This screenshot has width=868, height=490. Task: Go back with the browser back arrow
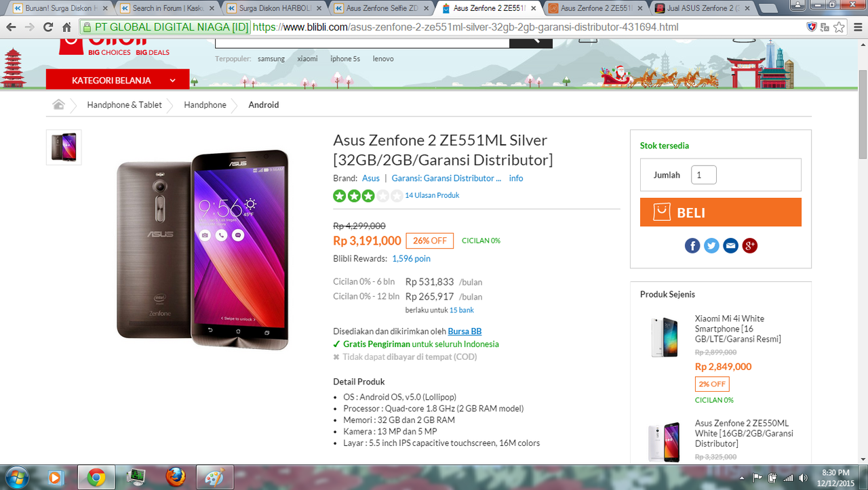click(x=12, y=28)
